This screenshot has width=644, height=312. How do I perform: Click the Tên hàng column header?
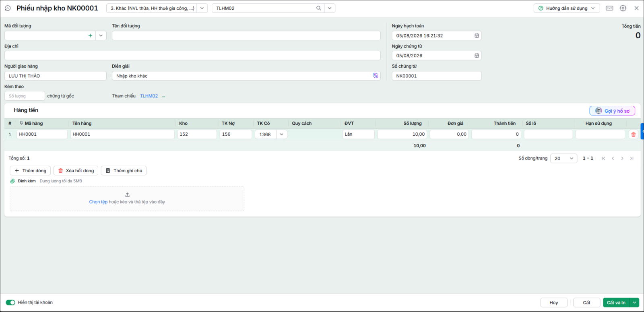coord(82,123)
